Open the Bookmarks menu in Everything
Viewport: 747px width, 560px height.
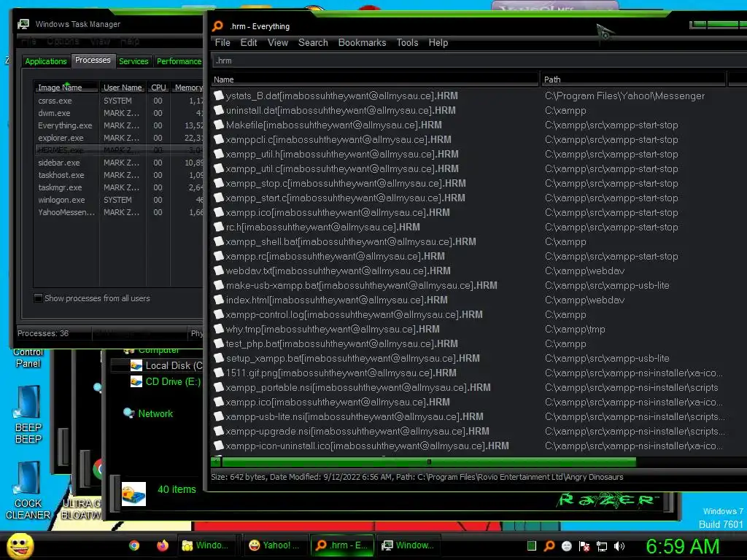pos(362,43)
